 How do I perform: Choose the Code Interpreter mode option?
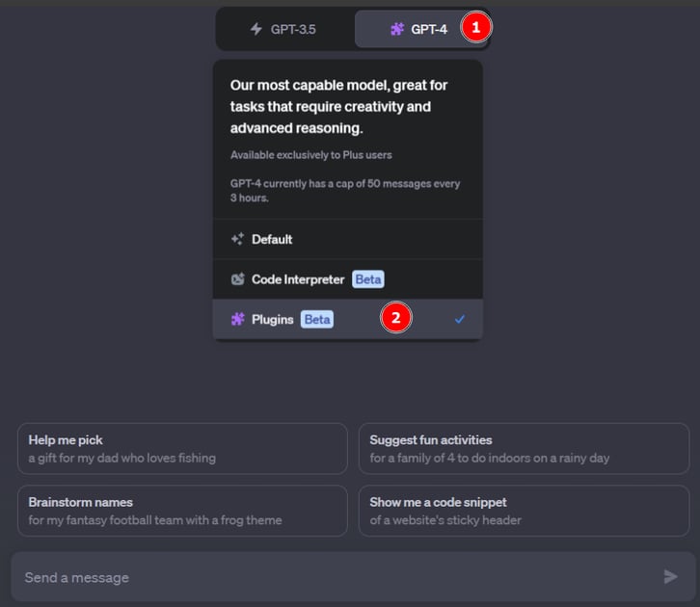(x=348, y=279)
